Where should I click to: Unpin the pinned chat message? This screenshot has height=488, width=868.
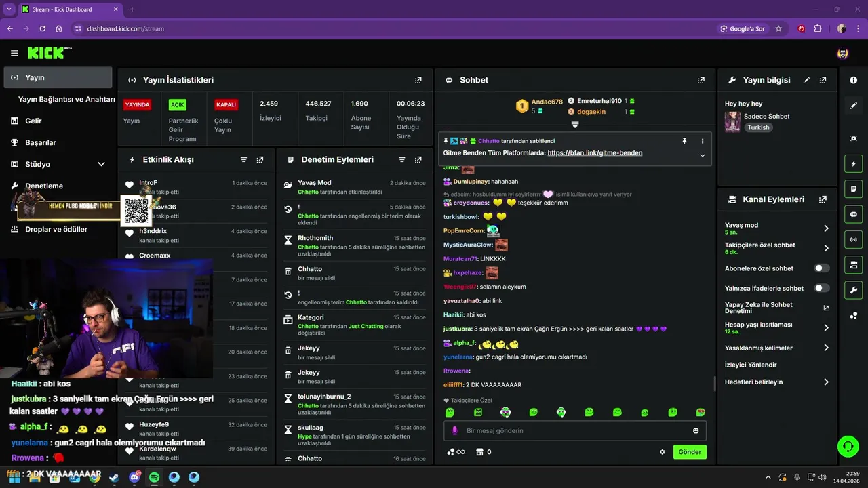click(684, 141)
